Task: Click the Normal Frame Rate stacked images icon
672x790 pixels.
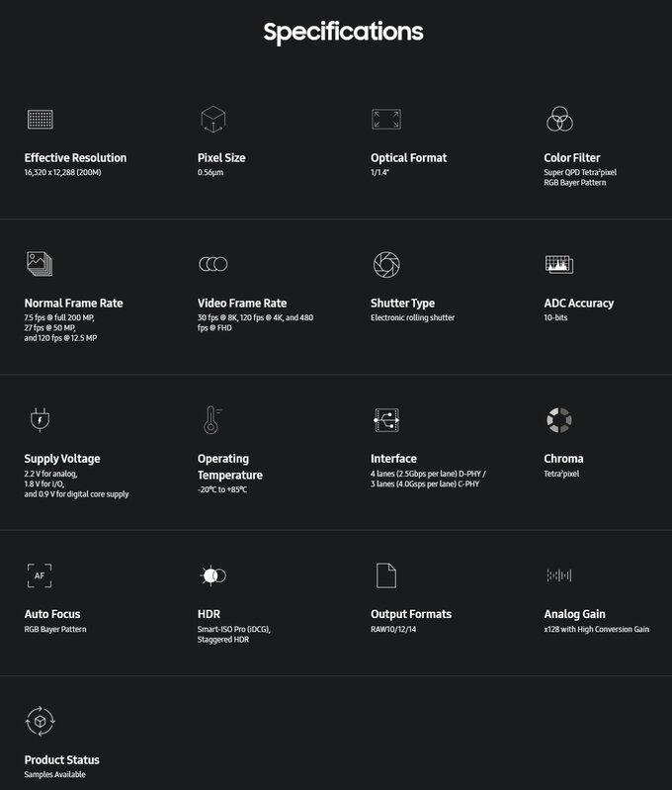Action: click(40, 264)
